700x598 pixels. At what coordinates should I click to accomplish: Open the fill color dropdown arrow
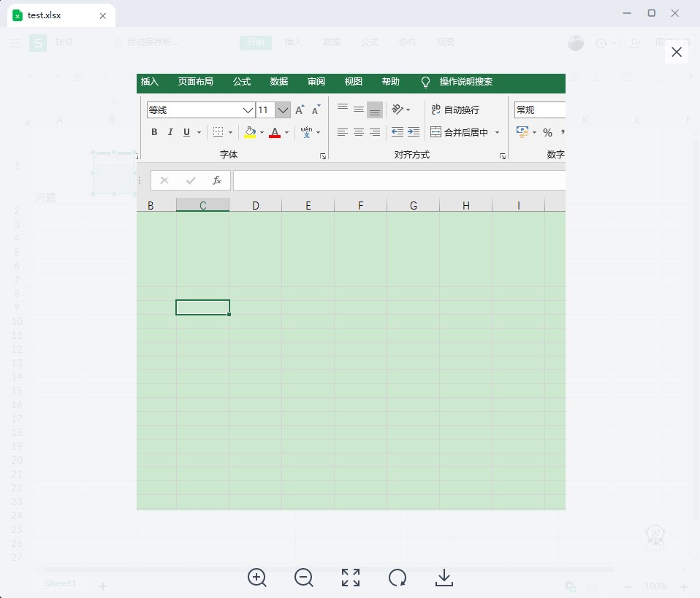[x=262, y=133]
